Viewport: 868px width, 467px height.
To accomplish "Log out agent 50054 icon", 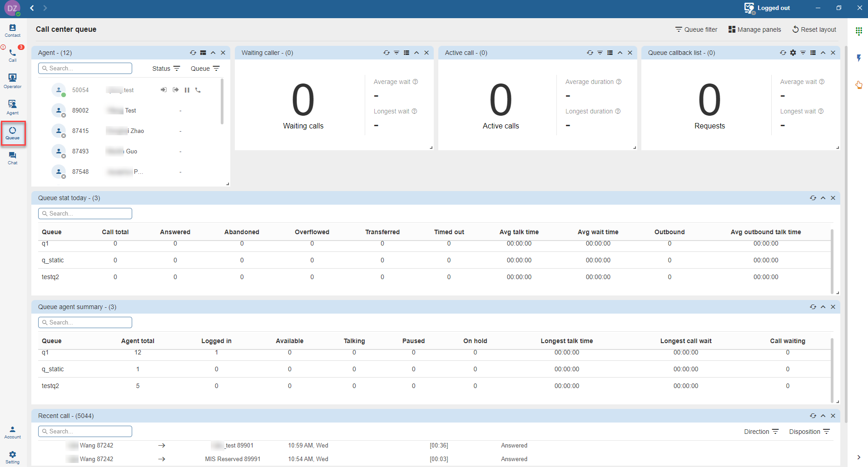I will [176, 90].
